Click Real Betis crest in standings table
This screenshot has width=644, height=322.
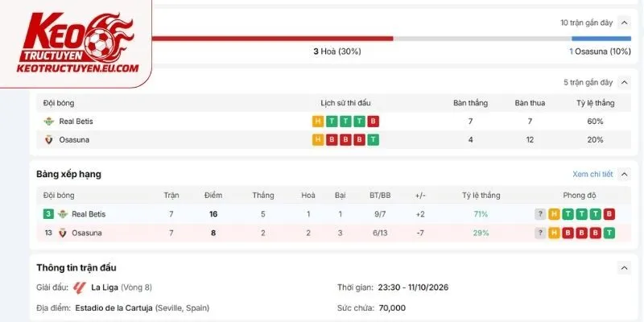click(x=63, y=214)
